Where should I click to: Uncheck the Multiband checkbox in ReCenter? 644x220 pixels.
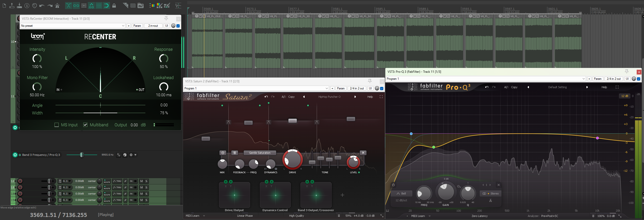(x=86, y=125)
